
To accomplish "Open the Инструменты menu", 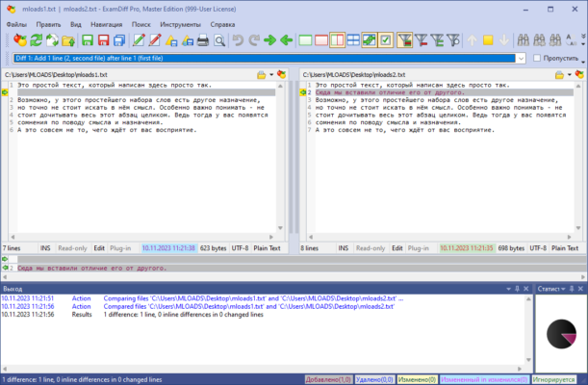I will (x=180, y=24).
